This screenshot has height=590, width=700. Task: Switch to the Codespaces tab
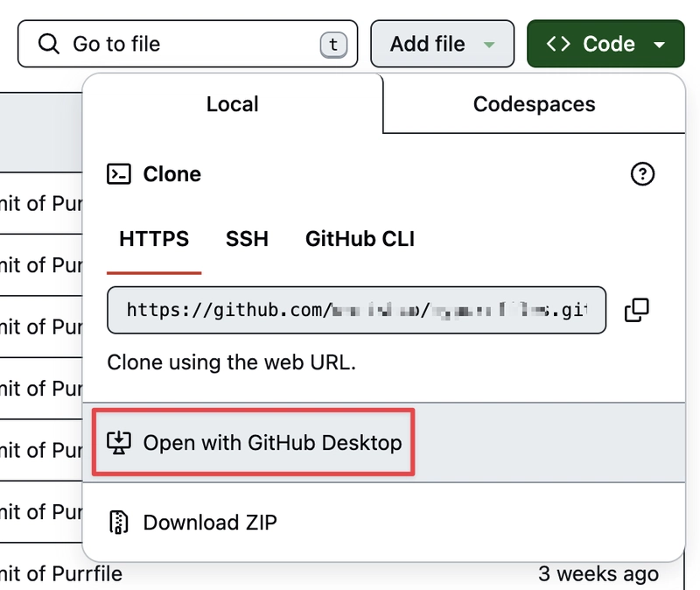pos(534,104)
